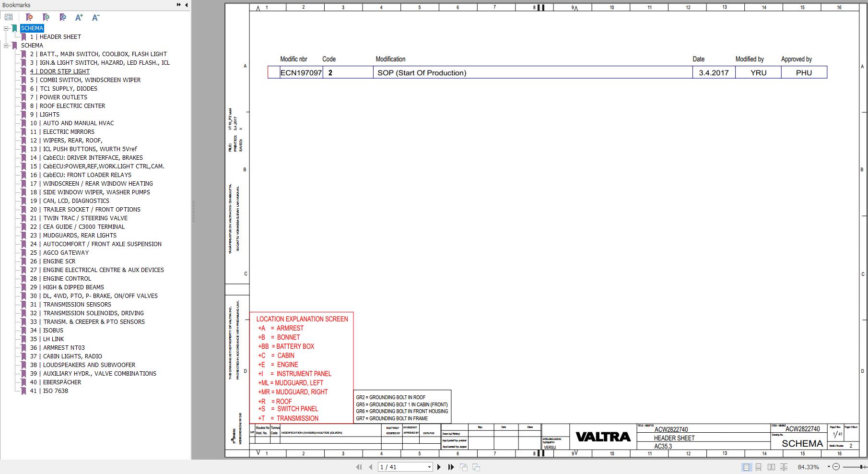The width and height of the screenshot is (868, 474).
Task: Open bookmark 10 | AUTO AND MANUAL HVAC
Action: coord(72,123)
